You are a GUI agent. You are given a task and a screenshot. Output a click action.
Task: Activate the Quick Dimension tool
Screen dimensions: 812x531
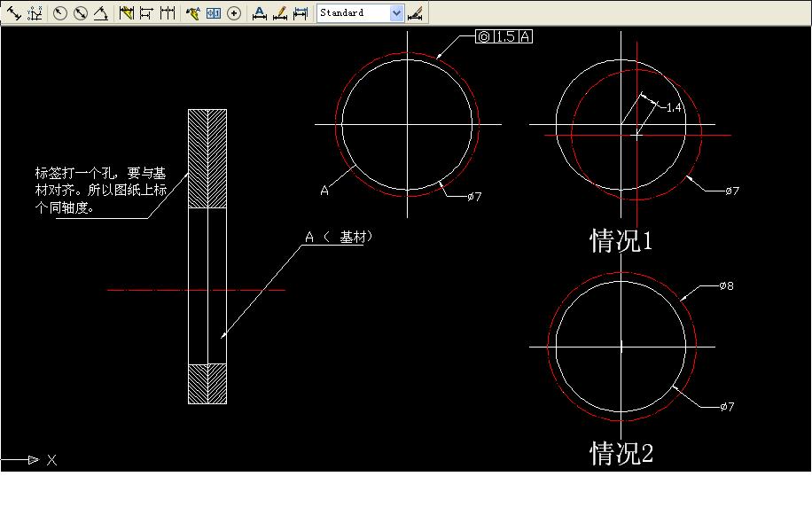(127, 13)
